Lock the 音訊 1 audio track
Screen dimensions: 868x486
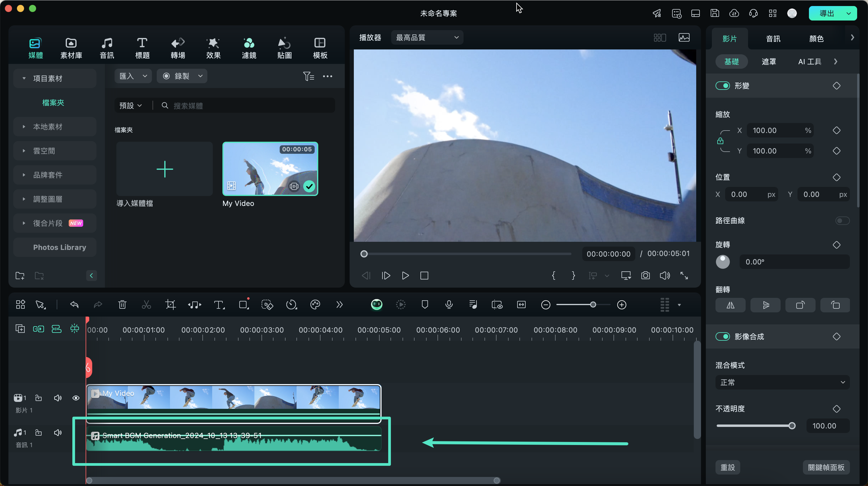point(38,432)
